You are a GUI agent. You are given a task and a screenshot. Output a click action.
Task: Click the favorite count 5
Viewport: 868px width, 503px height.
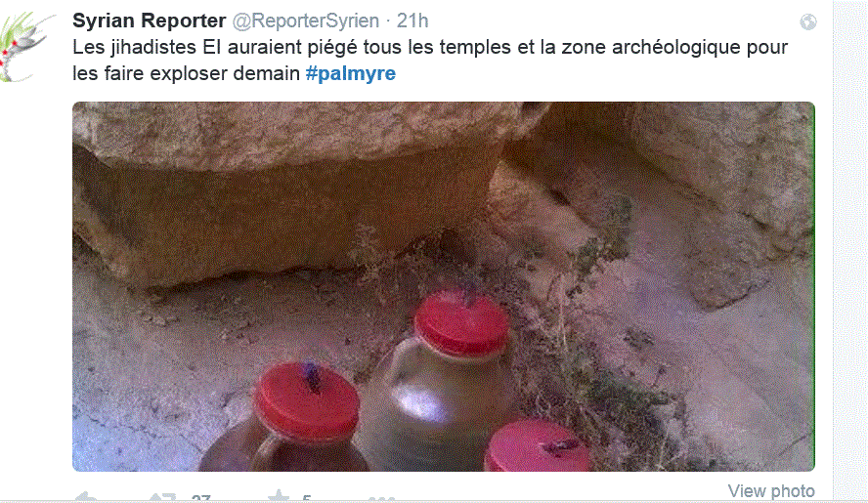pyautogui.click(x=306, y=497)
